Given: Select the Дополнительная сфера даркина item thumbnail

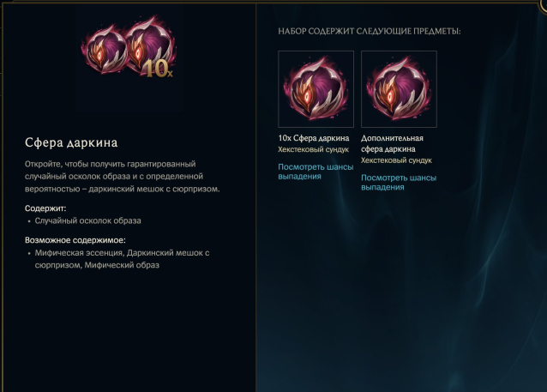Looking at the screenshot, I should (x=399, y=89).
